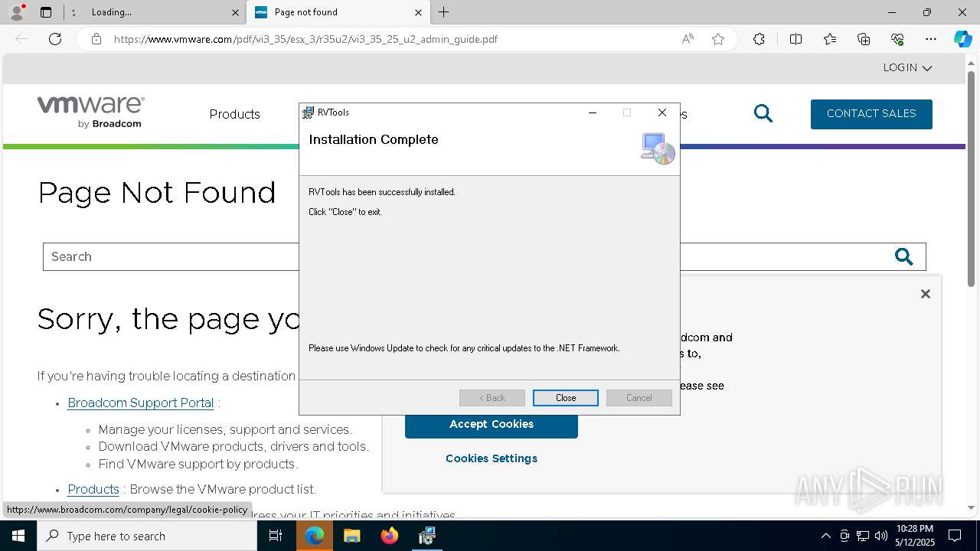Viewport: 980px width, 551px height.
Task: Open the Copilot sidebar
Action: click(x=962, y=39)
